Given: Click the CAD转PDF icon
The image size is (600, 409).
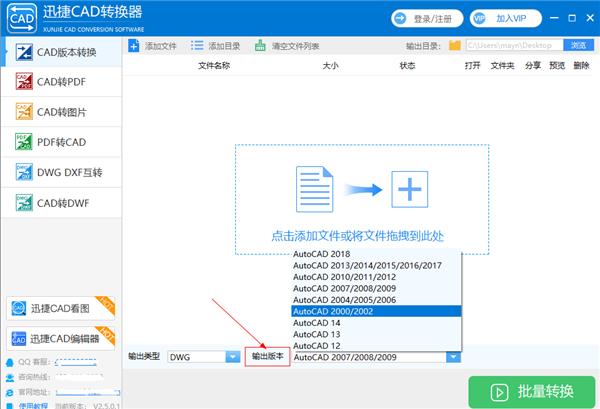Looking at the screenshot, I should tap(24, 81).
